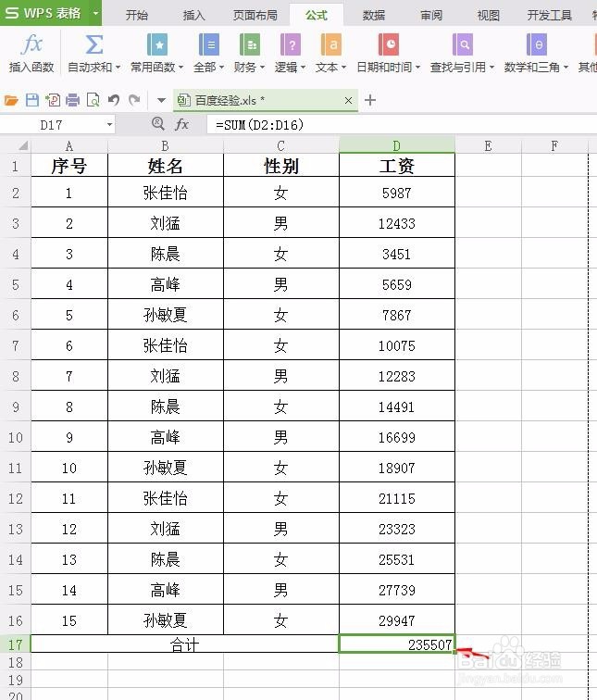Switch to the 审阅 tab
The height and width of the screenshot is (700, 597).
point(431,15)
